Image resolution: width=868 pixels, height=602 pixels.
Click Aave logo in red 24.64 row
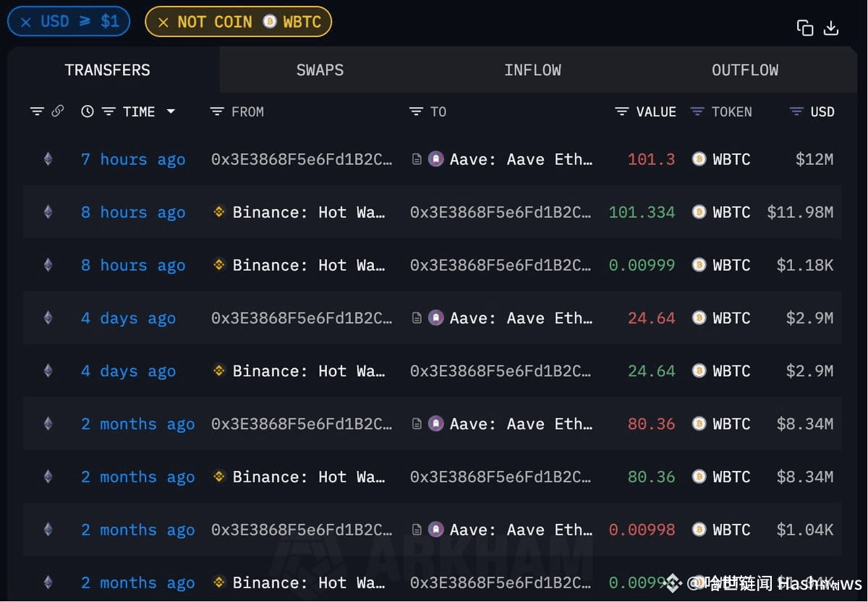[x=436, y=318]
